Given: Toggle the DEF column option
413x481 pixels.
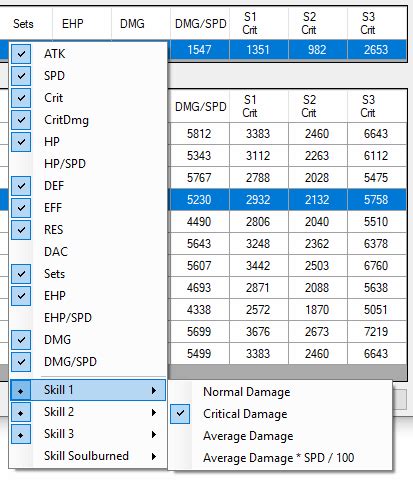Looking at the screenshot, I should (88, 186).
